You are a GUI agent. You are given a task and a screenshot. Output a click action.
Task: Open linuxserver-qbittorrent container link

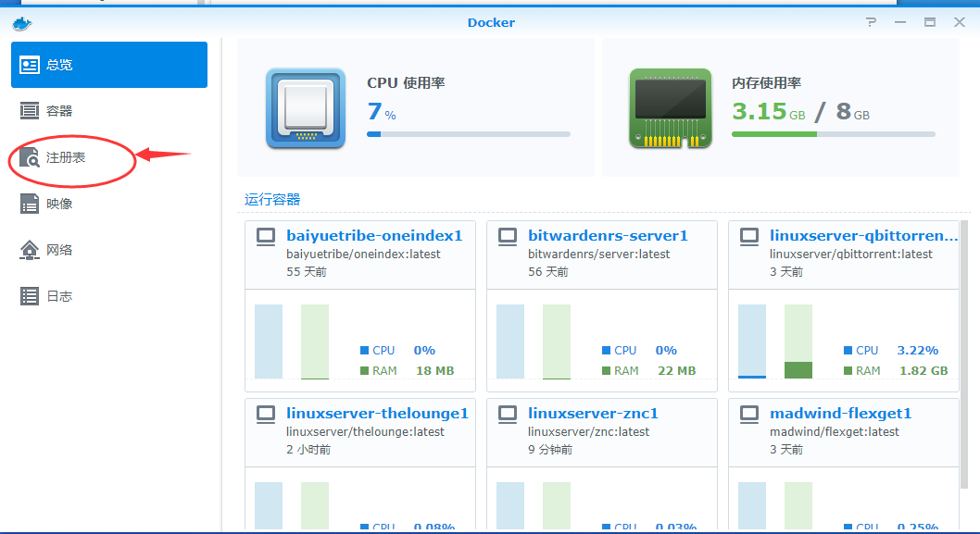[863, 235]
